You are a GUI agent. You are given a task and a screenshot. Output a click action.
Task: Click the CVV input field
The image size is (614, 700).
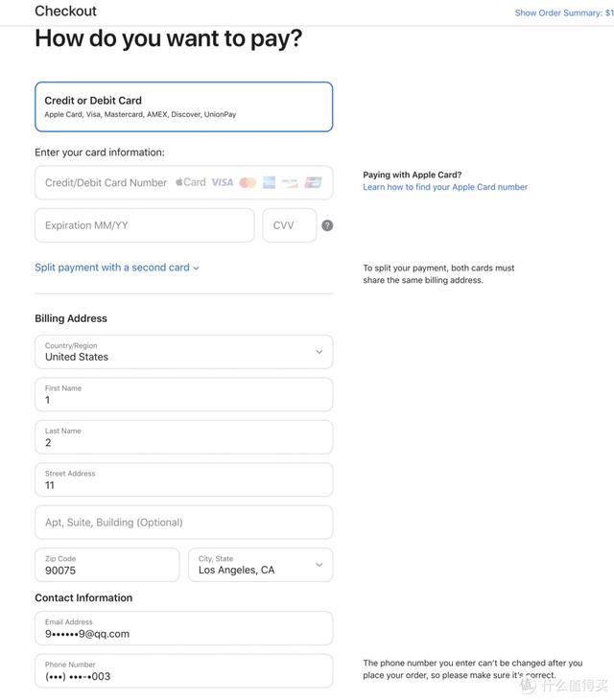click(289, 225)
